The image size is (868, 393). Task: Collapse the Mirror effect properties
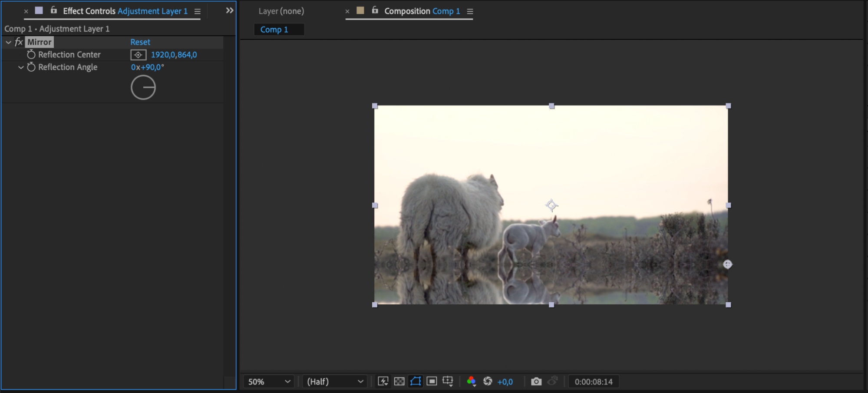tap(8, 42)
